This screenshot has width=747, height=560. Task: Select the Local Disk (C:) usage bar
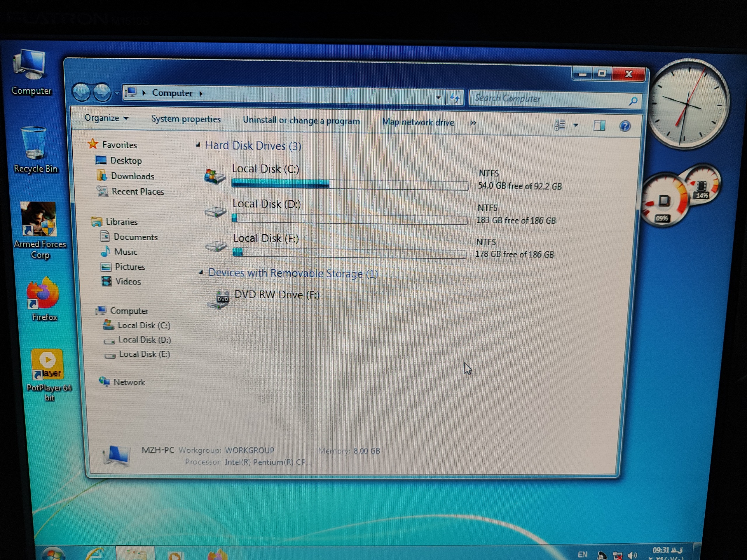tap(350, 184)
